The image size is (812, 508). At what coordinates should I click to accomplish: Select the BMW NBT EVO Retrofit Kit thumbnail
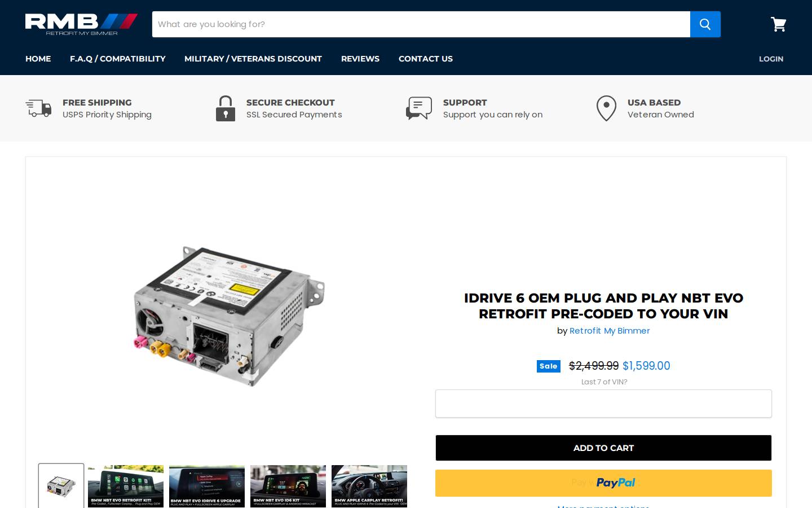point(126,486)
